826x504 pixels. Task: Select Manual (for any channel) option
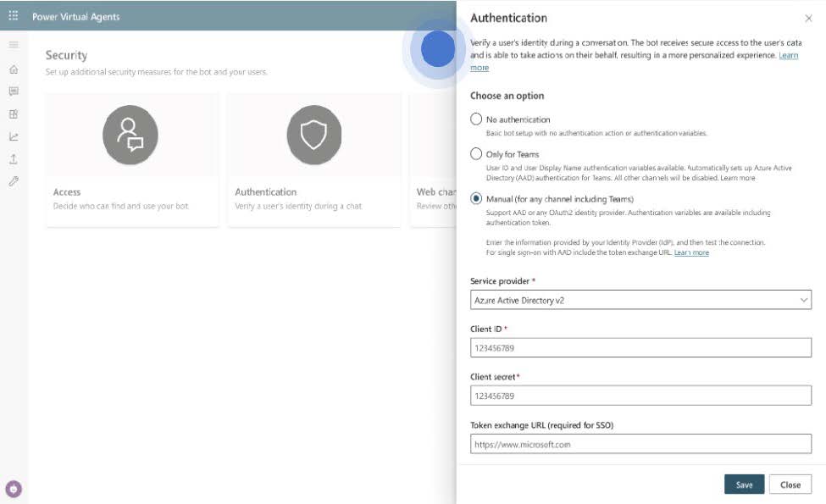point(476,198)
